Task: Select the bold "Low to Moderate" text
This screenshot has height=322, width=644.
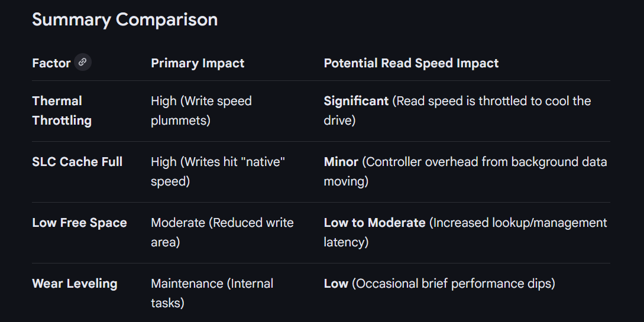Action: 374,223
